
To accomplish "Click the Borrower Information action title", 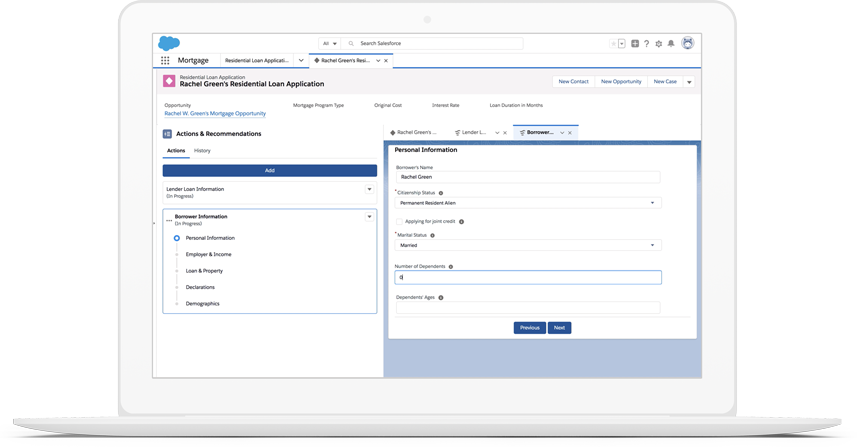I will pyautogui.click(x=201, y=217).
